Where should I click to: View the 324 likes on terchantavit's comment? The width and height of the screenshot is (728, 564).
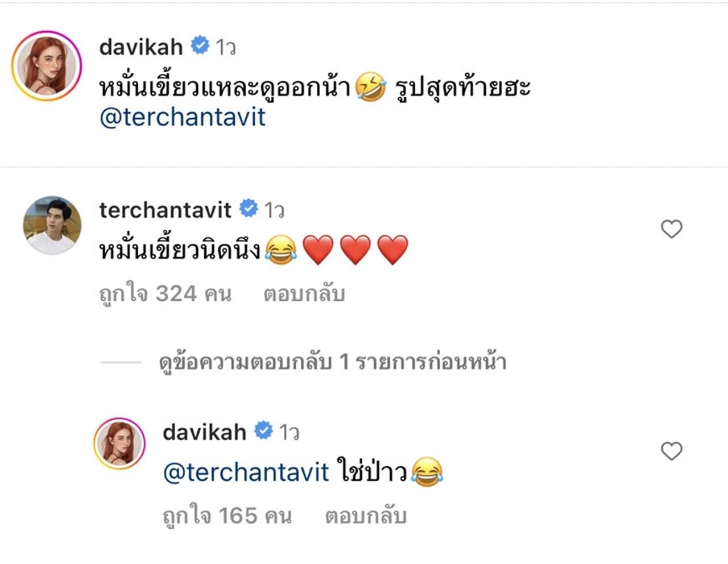pos(165,294)
